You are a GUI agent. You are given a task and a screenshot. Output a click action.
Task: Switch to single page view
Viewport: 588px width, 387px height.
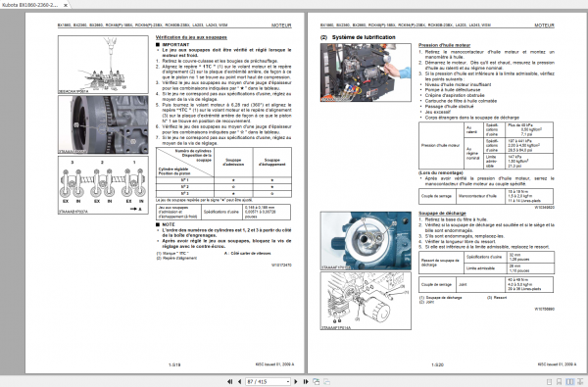[549, 382]
